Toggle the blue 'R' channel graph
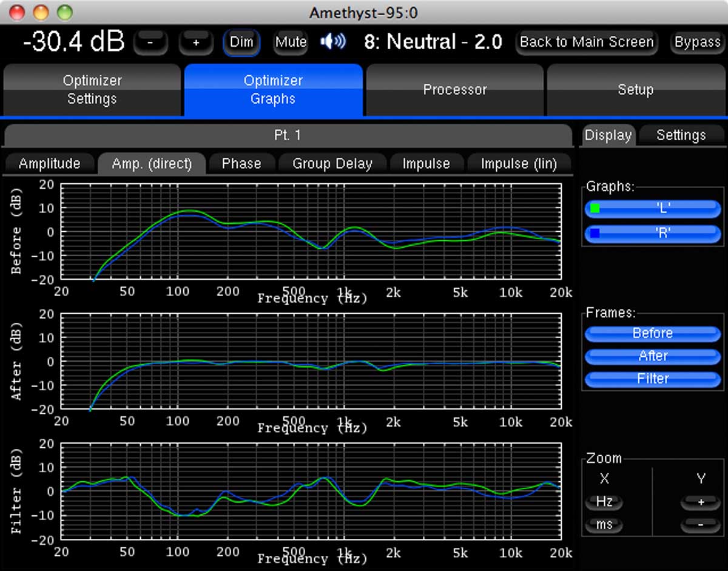This screenshot has width=728, height=571. click(x=653, y=232)
